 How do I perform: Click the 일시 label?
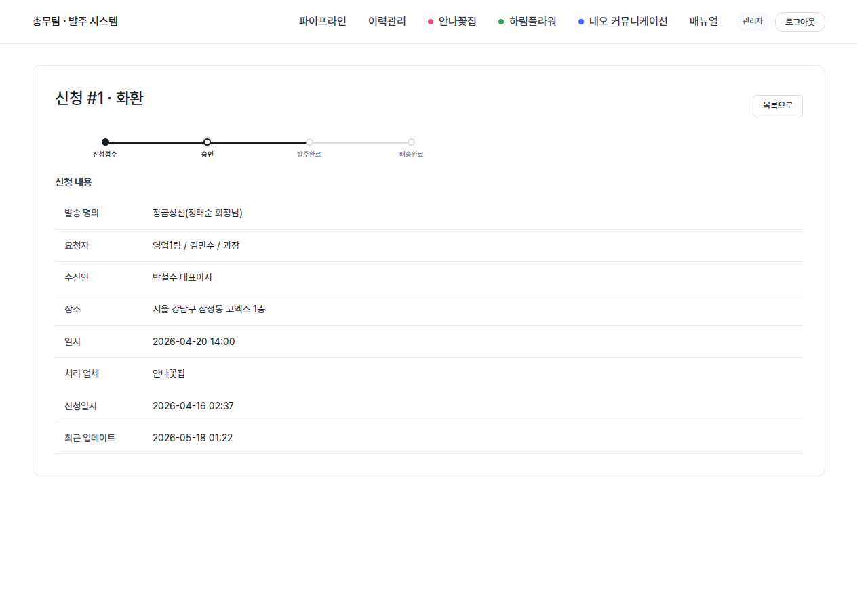coord(73,342)
